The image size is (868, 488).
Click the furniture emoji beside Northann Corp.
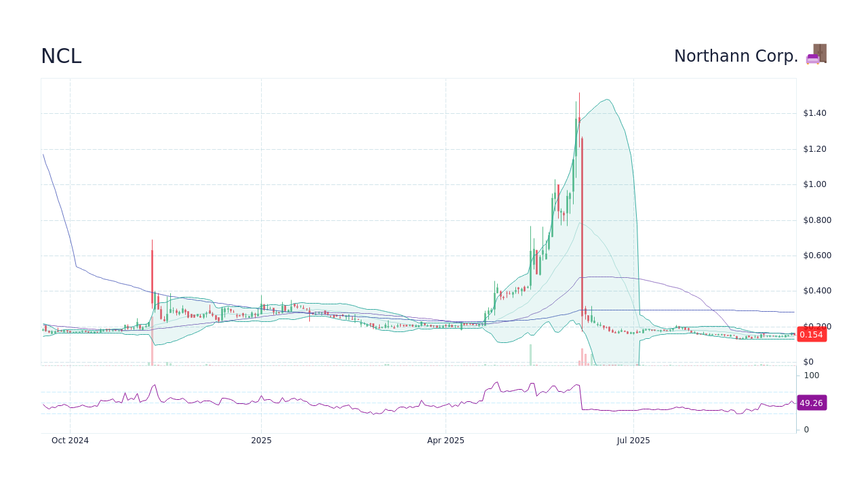point(816,55)
